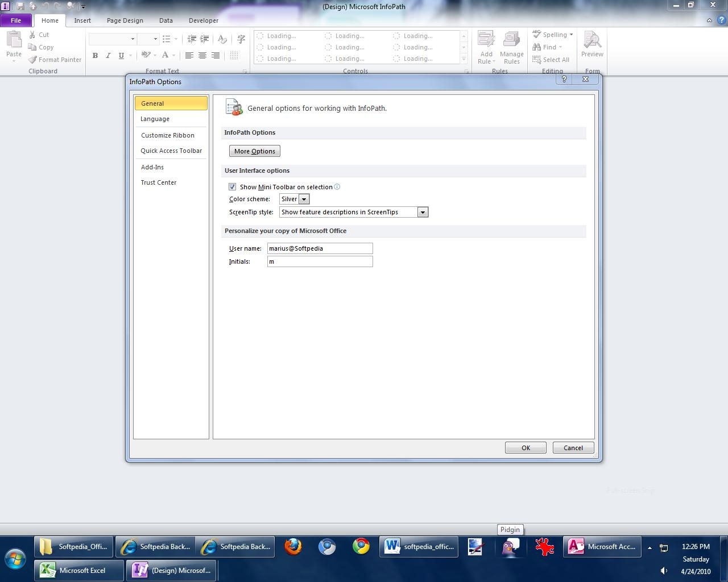This screenshot has height=582, width=728.
Task: Open the Color scheme dropdown
Action: 304,199
